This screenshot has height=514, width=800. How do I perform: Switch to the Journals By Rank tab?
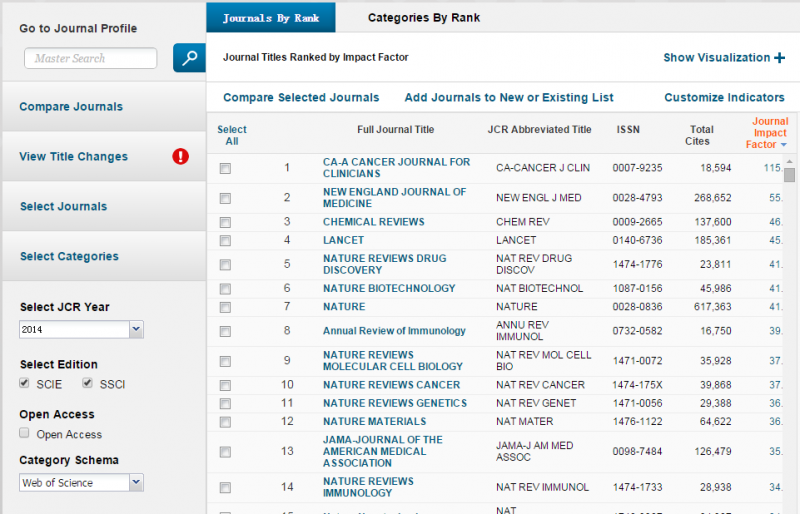271,18
